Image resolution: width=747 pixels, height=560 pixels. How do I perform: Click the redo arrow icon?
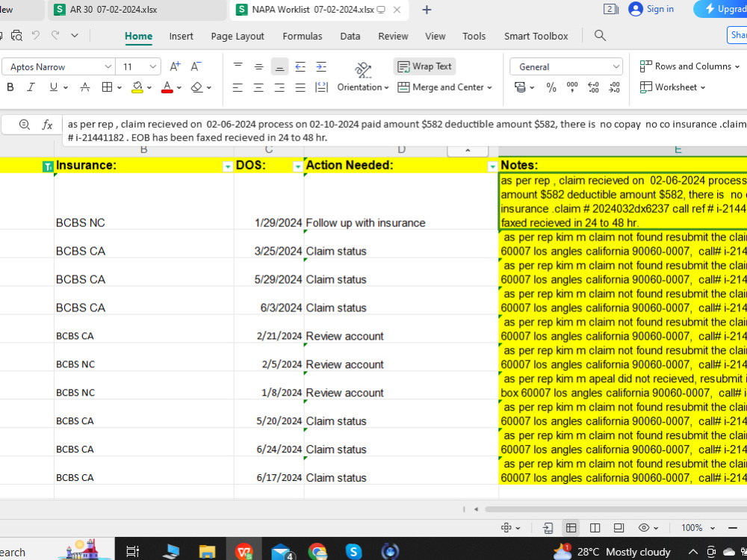tap(55, 35)
